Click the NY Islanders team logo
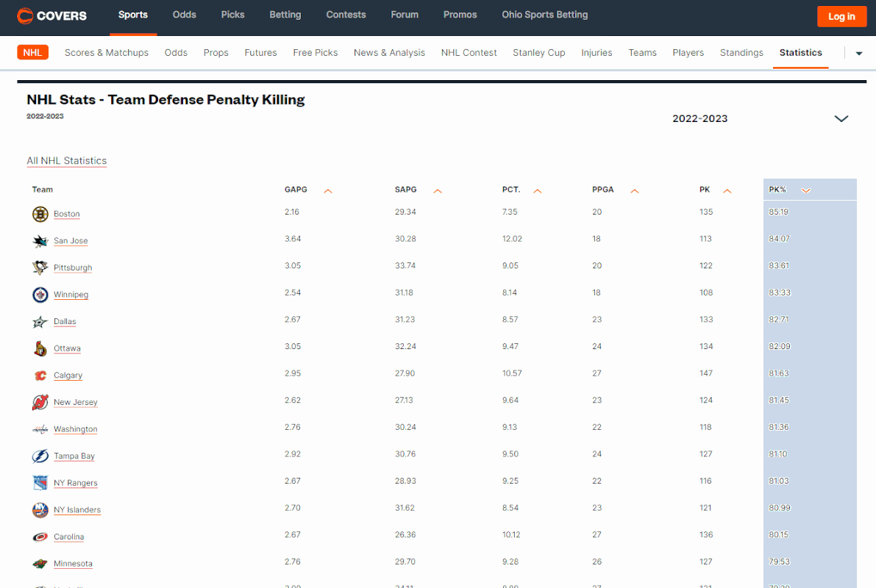This screenshot has height=588, width=876. [40, 510]
